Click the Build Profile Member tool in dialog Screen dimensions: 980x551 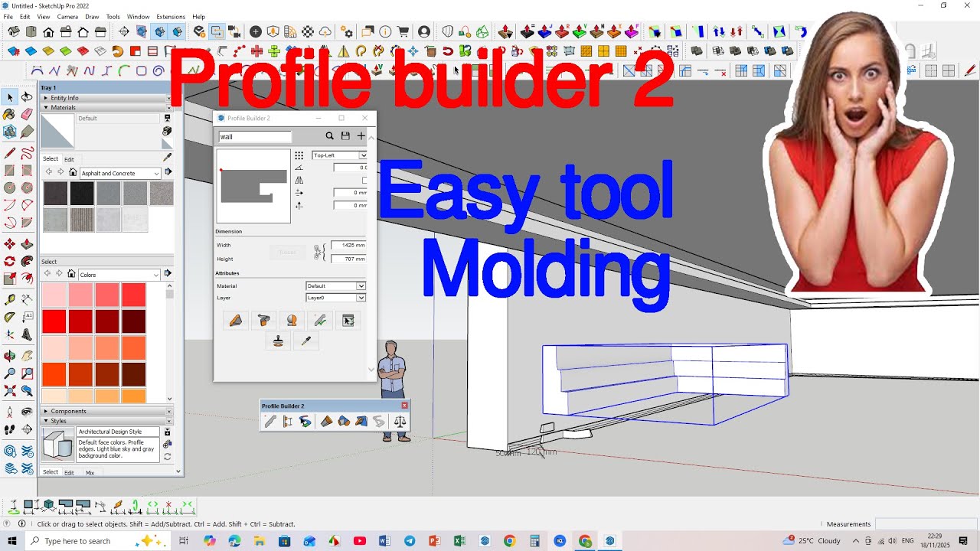[235, 321]
